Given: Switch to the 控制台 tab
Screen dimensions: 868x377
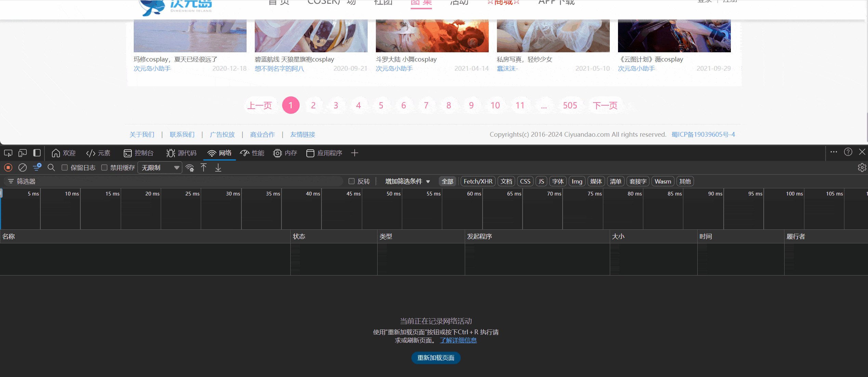Looking at the screenshot, I should click(x=139, y=153).
